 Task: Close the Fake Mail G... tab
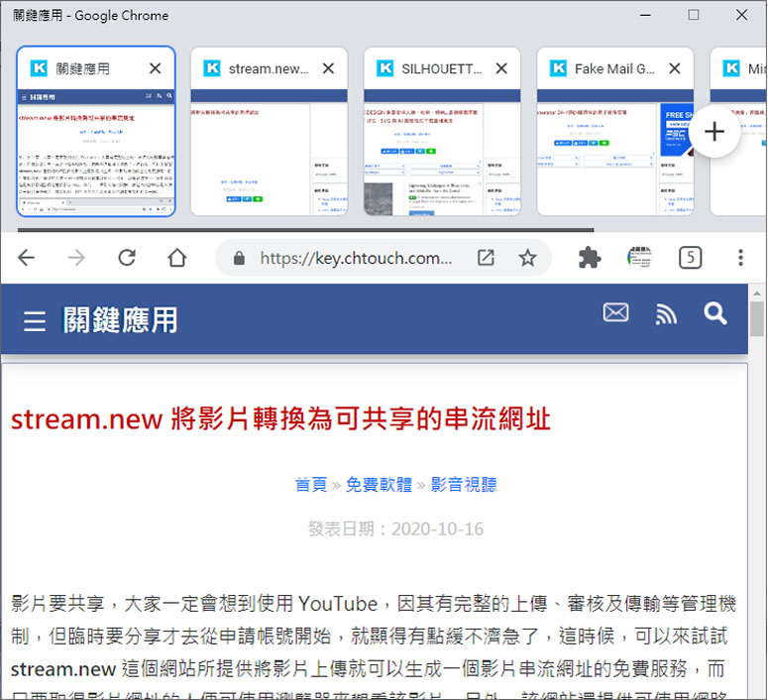(x=675, y=68)
